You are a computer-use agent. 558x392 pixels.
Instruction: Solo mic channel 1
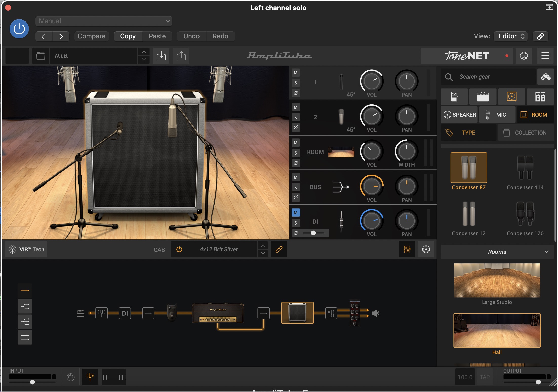(296, 83)
